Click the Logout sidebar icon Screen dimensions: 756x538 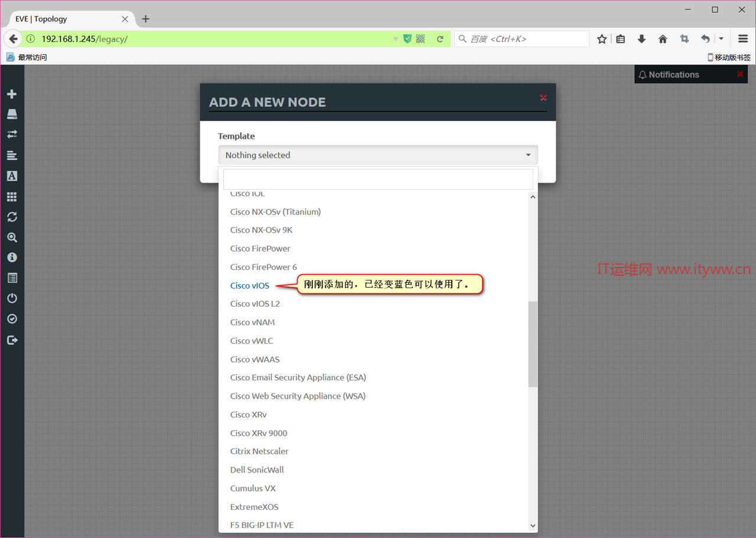click(x=12, y=340)
